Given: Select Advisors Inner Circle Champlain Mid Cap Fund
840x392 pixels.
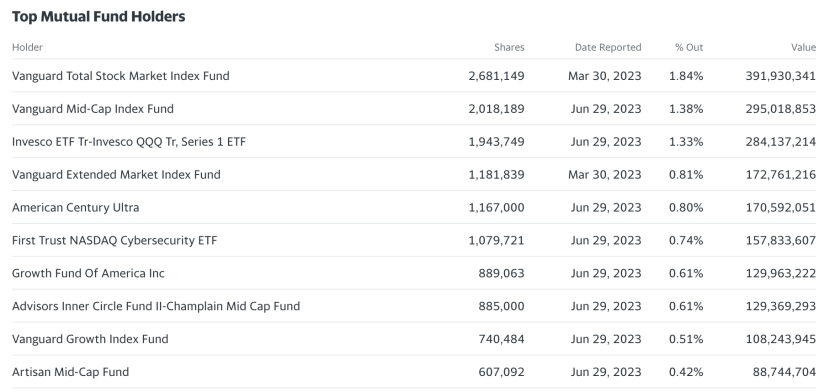Looking at the screenshot, I should [x=156, y=306].
